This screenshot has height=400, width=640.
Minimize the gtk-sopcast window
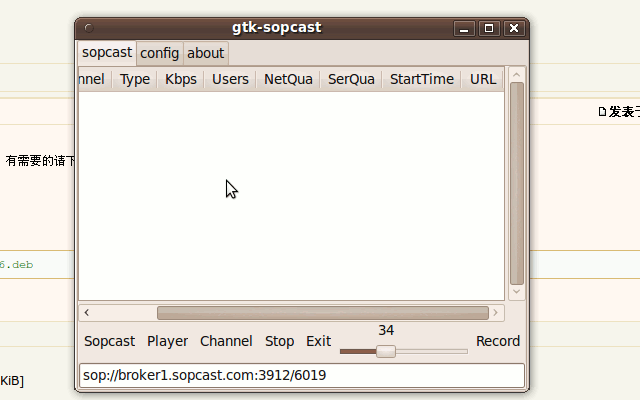click(464, 29)
